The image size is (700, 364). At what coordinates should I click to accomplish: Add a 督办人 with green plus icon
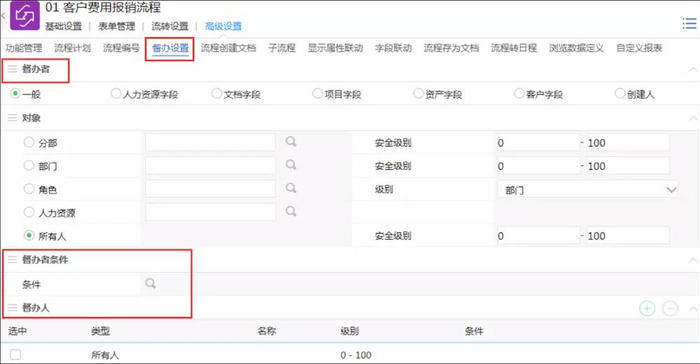(647, 308)
